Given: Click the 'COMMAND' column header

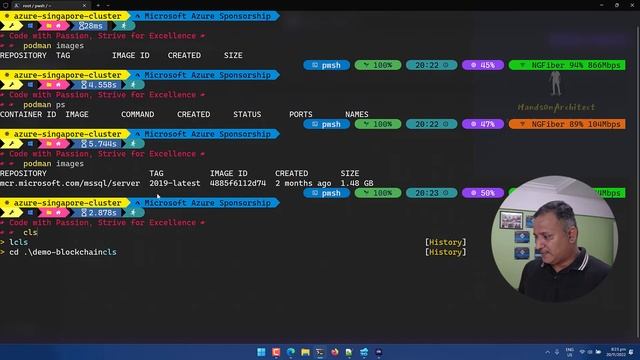Looking at the screenshot, I should pos(138,114).
